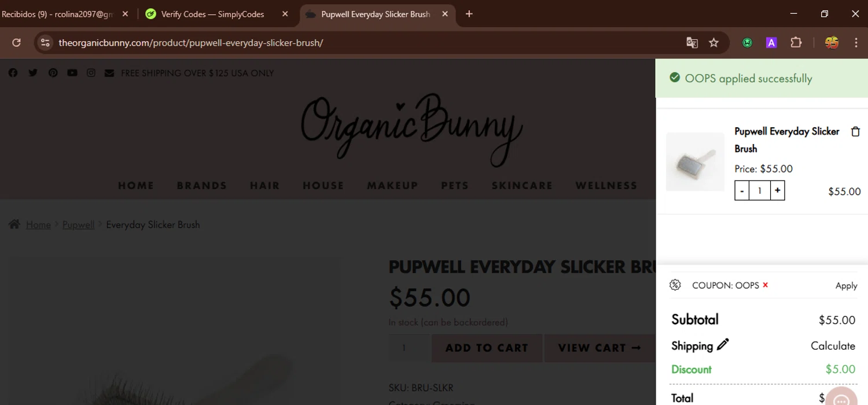This screenshot has height=405, width=868.
Task: Close the Recibidos Gmail tab
Action: pyautogui.click(x=125, y=14)
